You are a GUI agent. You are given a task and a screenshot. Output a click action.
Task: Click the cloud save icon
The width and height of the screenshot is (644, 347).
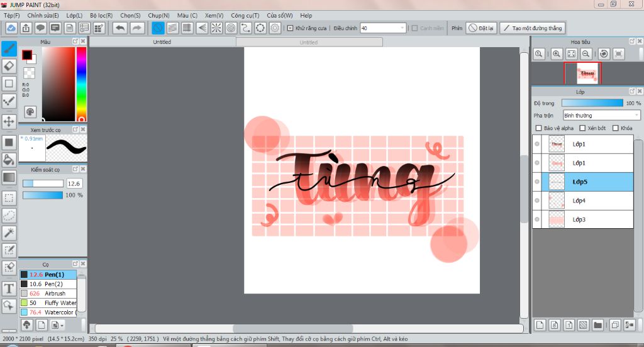[x=11, y=28]
